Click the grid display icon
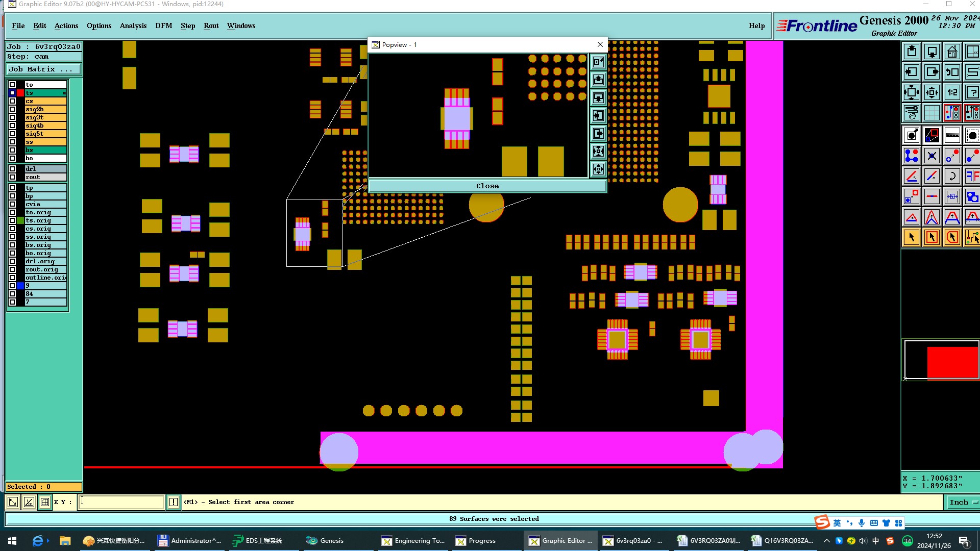This screenshot has height=551, width=980. point(932,113)
